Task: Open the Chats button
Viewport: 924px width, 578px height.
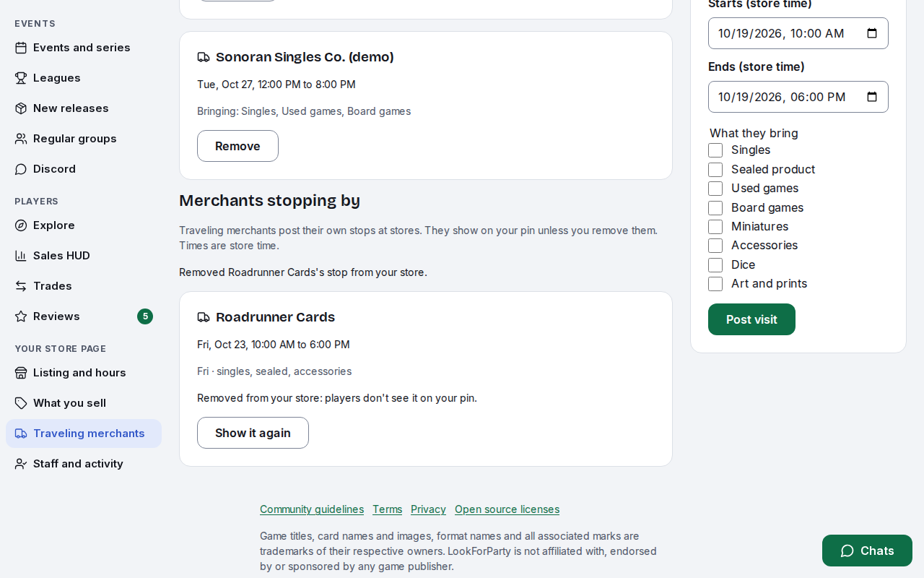Action: click(867, 551)
